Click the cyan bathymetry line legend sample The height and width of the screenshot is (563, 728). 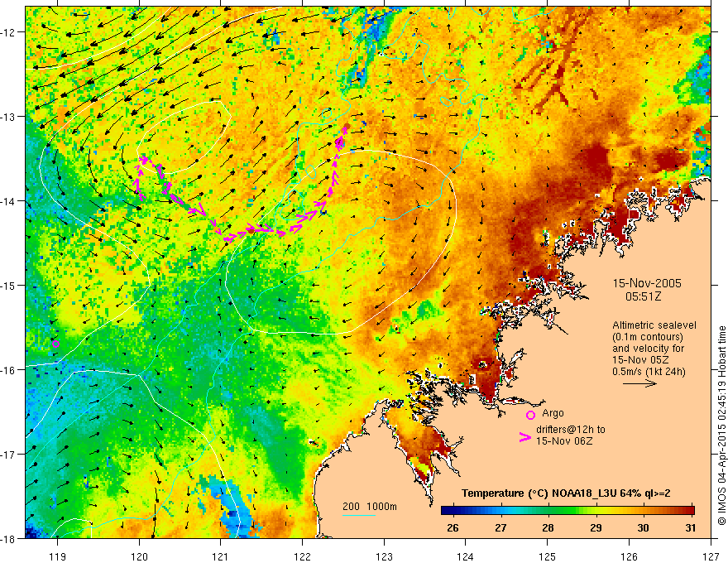pos(359,515)
